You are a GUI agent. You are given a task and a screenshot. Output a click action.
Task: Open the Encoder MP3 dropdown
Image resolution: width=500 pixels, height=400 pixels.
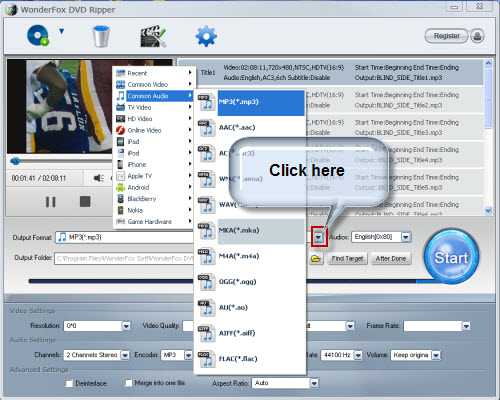point(188,355)
